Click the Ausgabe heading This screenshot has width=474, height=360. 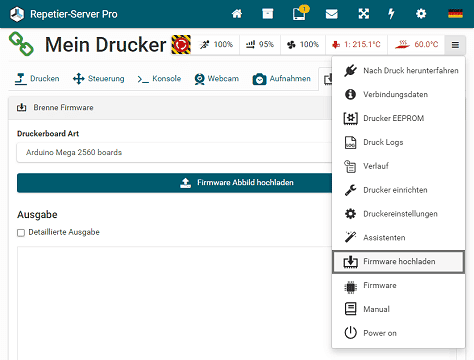point(37,215)
